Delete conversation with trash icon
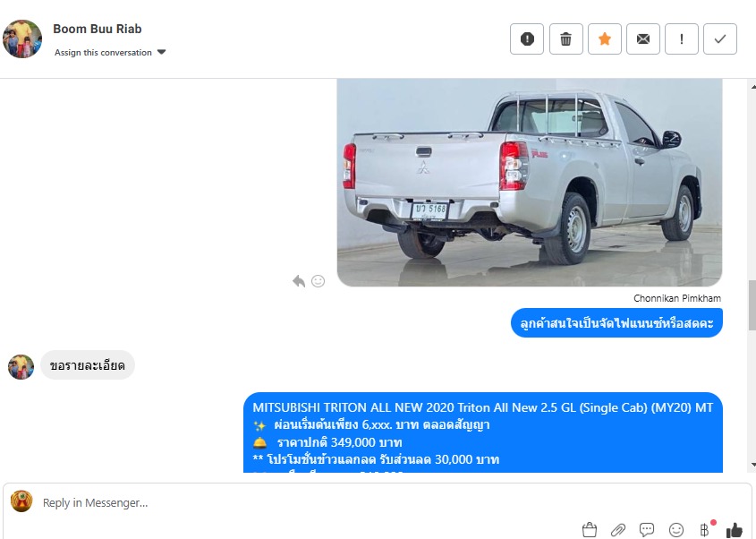This screenshot has height=539, width=756. pyautogui.click(x=566, y=39)
